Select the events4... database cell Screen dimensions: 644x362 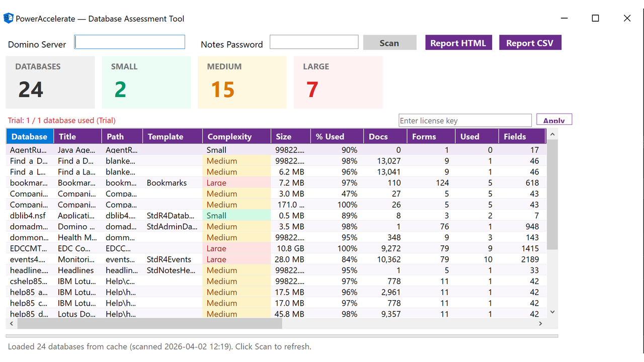click(29, 259)
